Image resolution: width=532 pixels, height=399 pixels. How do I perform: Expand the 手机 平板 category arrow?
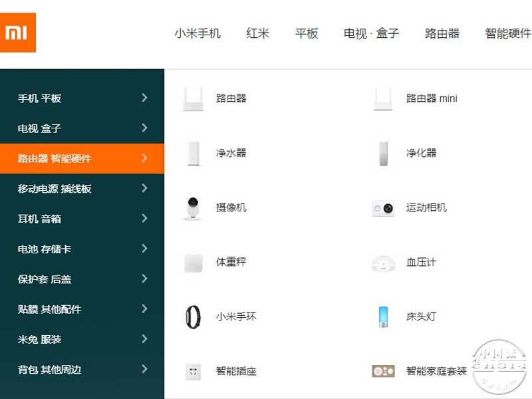click(x=144, y=98)
